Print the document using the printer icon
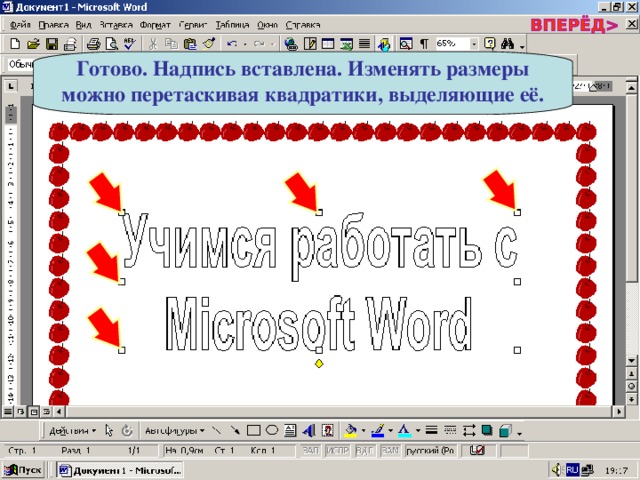 (93, 43)
